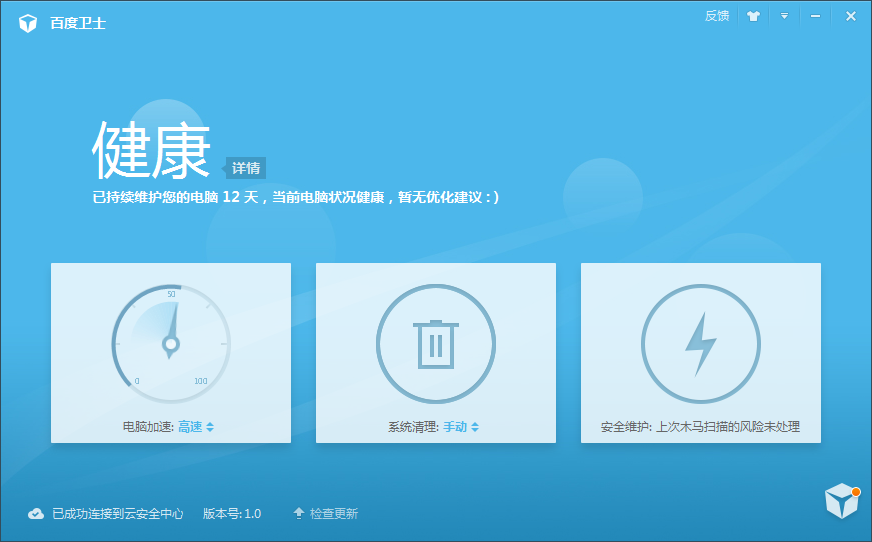The image size is (872, 542).
Task: Minimize the Baidu Guard window
Action: pos(816,16)
